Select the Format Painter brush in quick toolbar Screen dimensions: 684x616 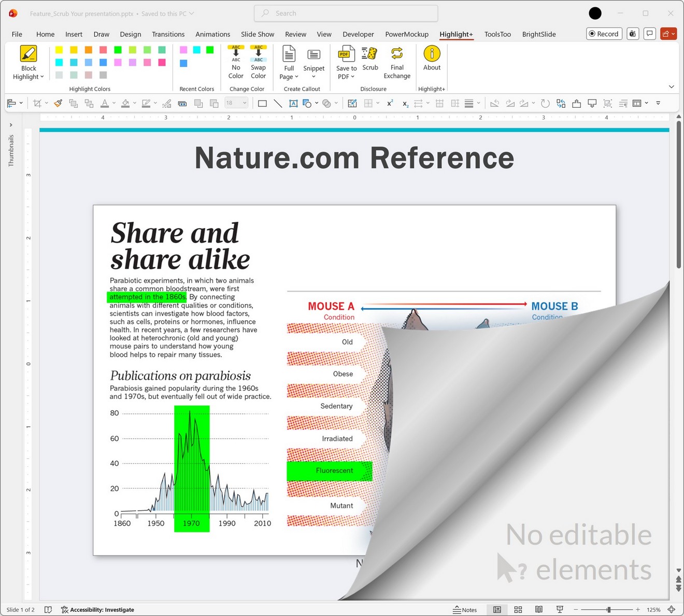pyautogui.click(x=58, y=104)
